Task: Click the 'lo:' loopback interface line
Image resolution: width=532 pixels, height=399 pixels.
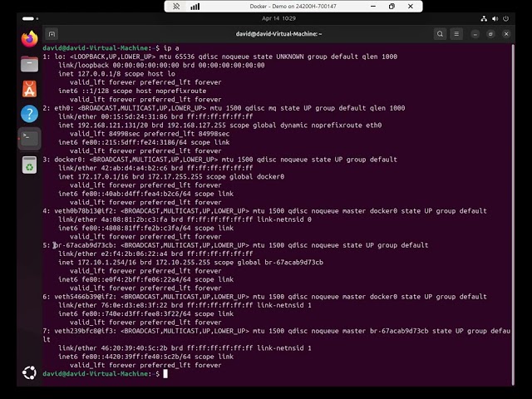Action: 219,57
